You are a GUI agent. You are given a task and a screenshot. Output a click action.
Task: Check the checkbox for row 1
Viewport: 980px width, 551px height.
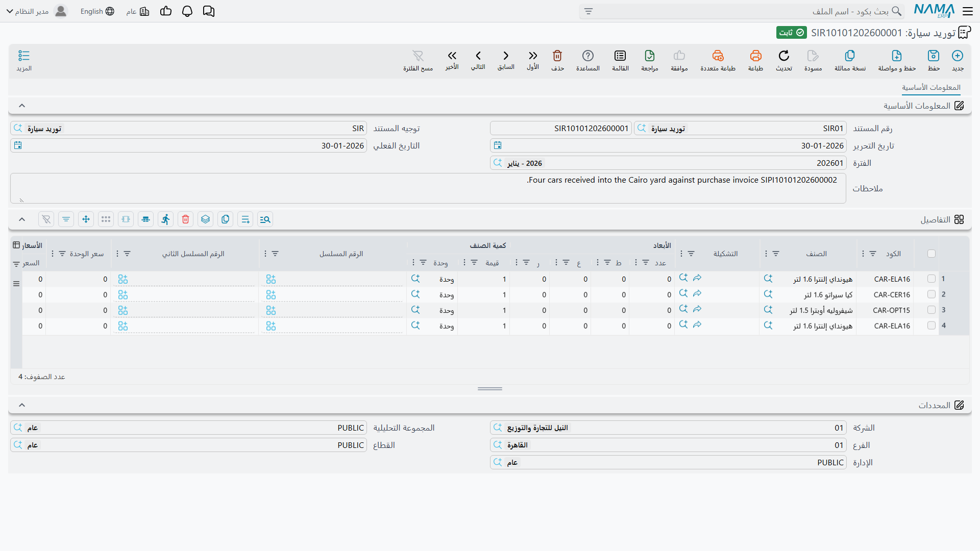pos(932,279)
